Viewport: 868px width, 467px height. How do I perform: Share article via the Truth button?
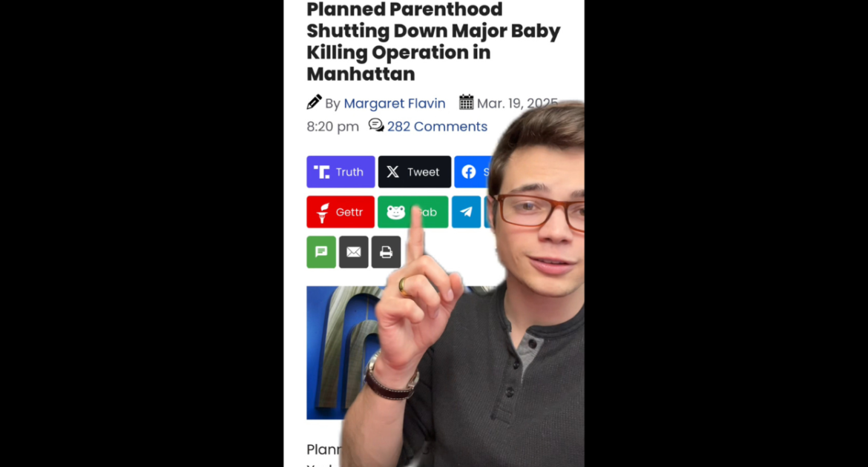pyautogui.click(x=341, y=172)
